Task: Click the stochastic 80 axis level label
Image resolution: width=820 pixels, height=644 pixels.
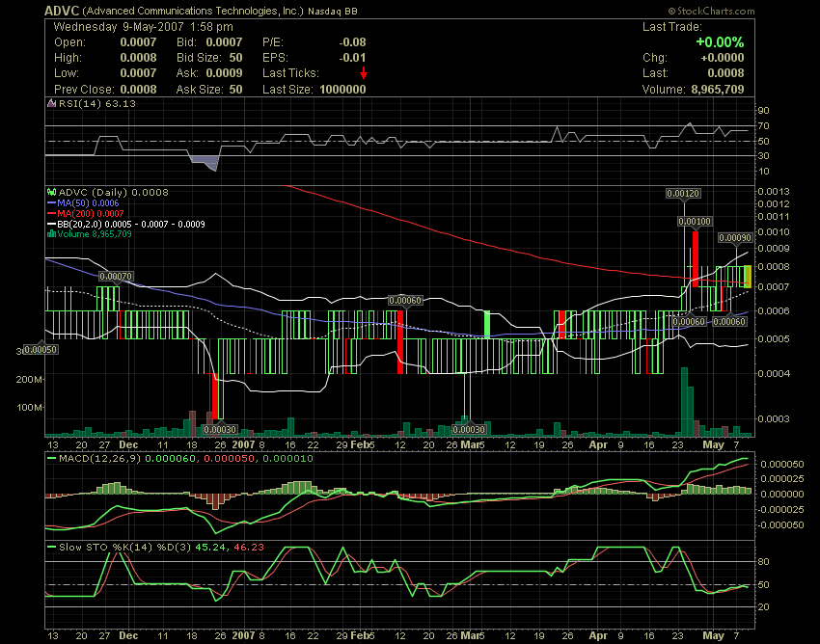Action: 763,562
